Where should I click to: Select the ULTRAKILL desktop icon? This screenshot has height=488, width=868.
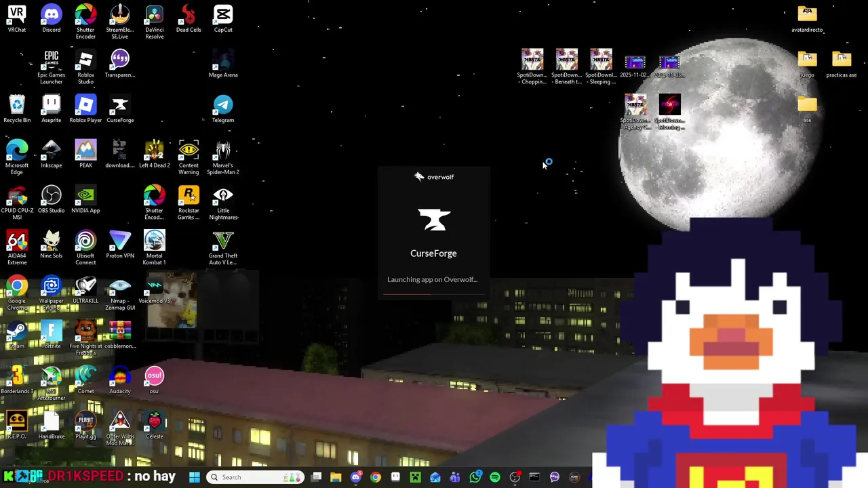coord(85,290)
